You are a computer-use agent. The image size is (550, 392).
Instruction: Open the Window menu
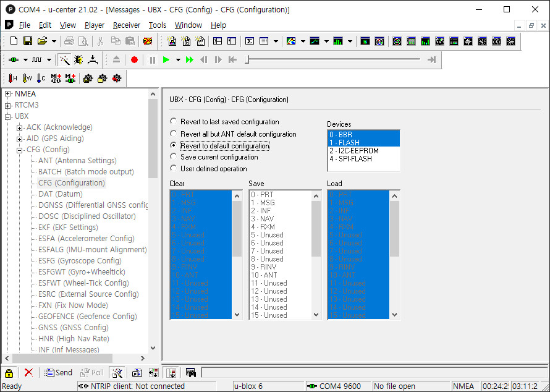(x=188, y=25)
